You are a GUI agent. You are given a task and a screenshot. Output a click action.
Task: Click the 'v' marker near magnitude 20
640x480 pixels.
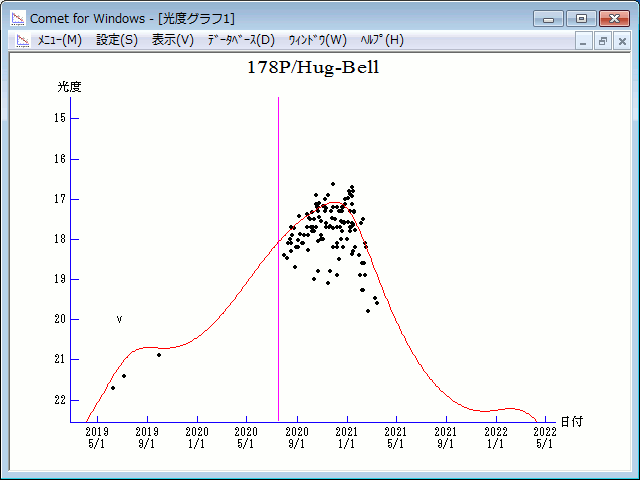click(x=119, y=319)
